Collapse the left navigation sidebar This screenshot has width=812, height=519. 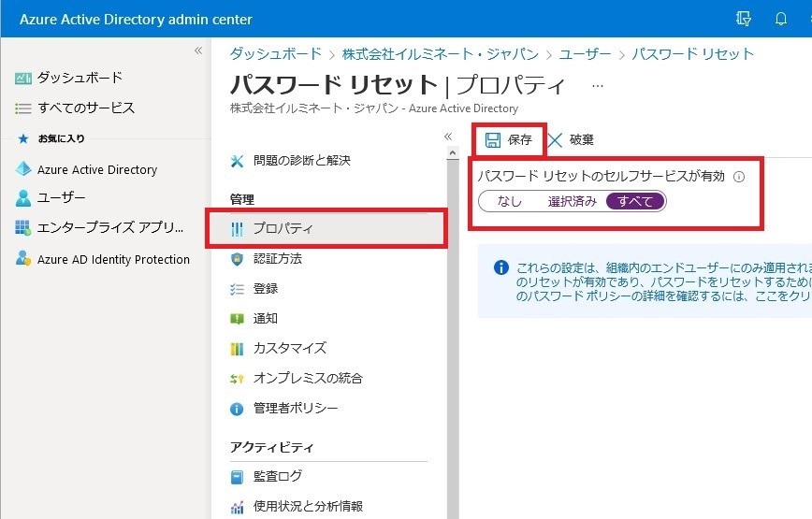197,50
